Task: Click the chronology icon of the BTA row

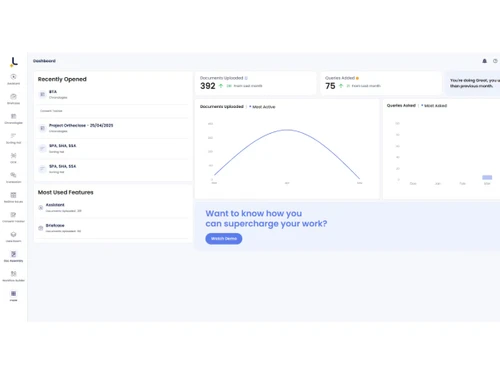Action: [x=42, y=94]
